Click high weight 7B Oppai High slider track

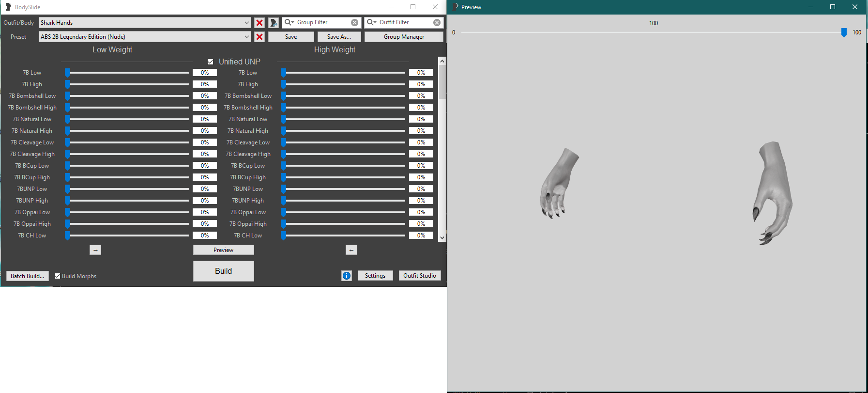pos(344,224)
